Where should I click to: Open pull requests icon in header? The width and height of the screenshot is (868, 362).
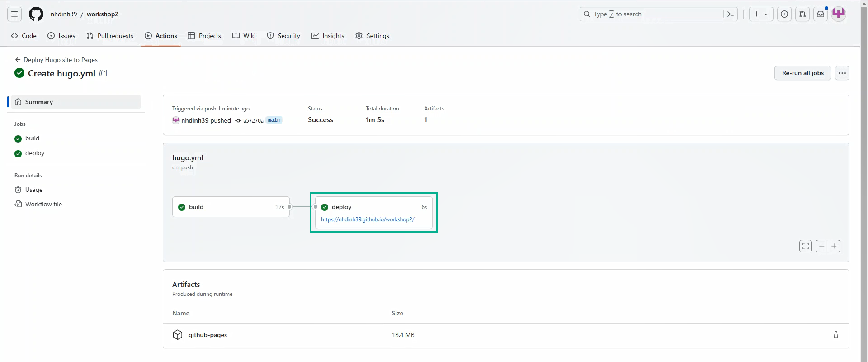click(x=802, y=14)
